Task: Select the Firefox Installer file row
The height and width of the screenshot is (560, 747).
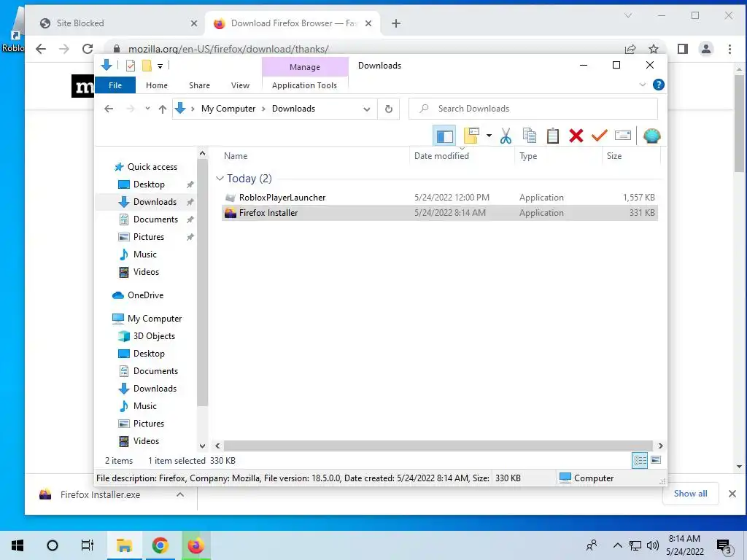Action: pyautogui.click(x=440, y=213)
